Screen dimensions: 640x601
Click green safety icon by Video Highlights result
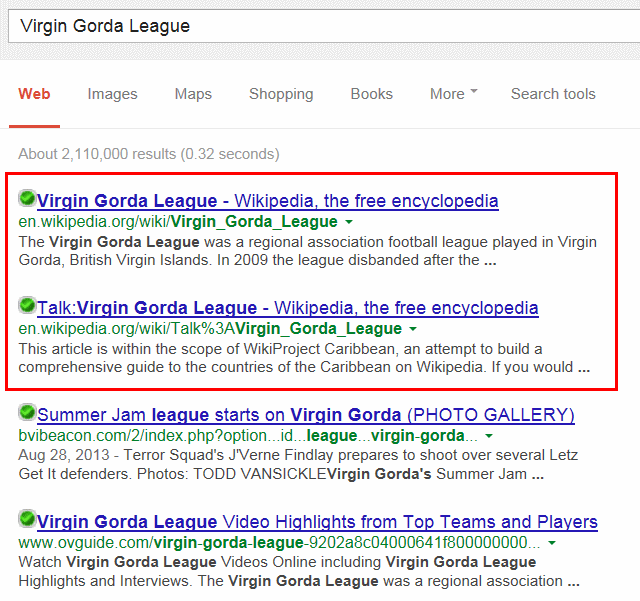click(x=27, y=519)
